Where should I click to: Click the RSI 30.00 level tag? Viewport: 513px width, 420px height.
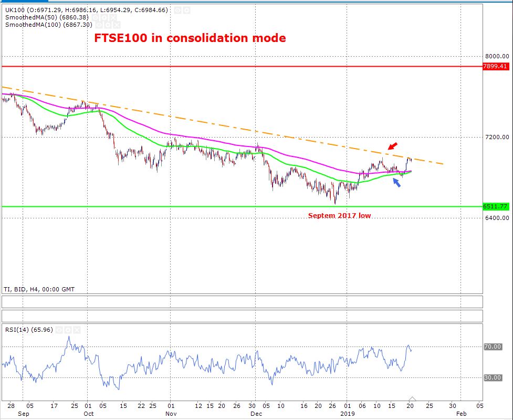click(493, 377)
